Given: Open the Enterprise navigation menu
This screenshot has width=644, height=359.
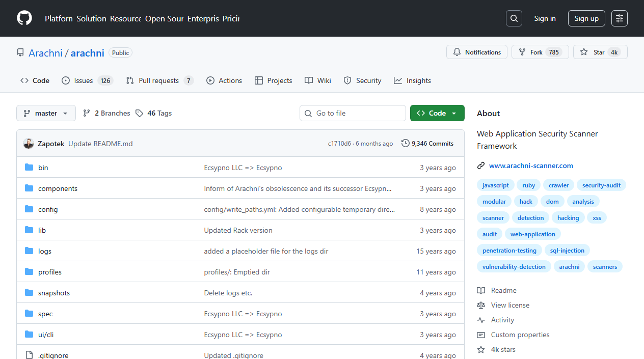Looking at the screenshot, I should point(203,18).
